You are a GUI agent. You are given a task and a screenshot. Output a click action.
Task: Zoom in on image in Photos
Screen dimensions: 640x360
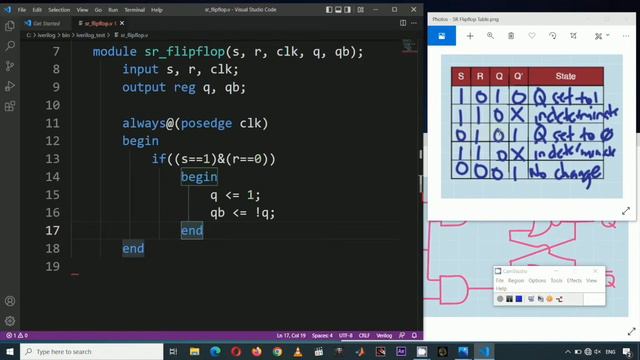click(490, 36)
